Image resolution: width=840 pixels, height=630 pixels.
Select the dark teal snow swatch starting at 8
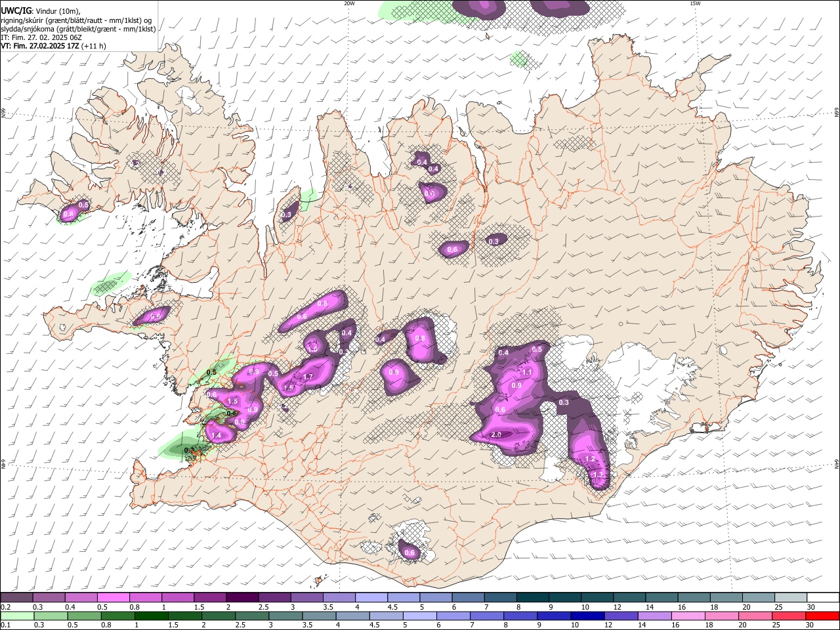click(x=533, y=598)
